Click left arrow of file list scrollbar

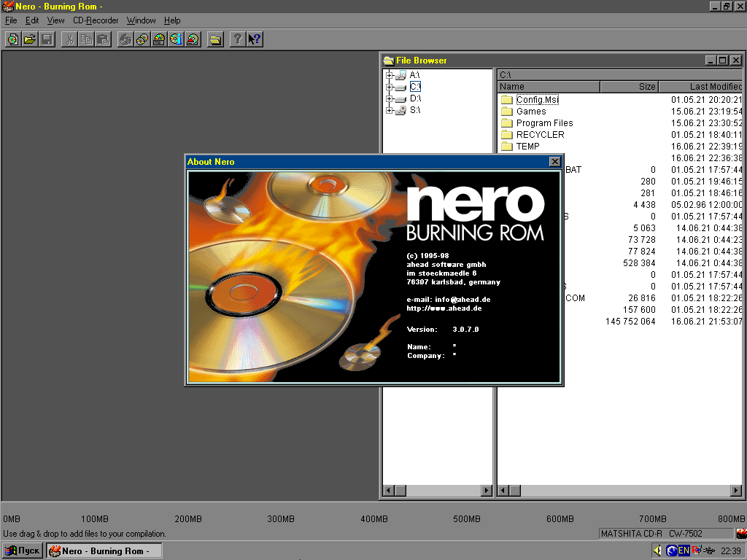click(503, 491)
